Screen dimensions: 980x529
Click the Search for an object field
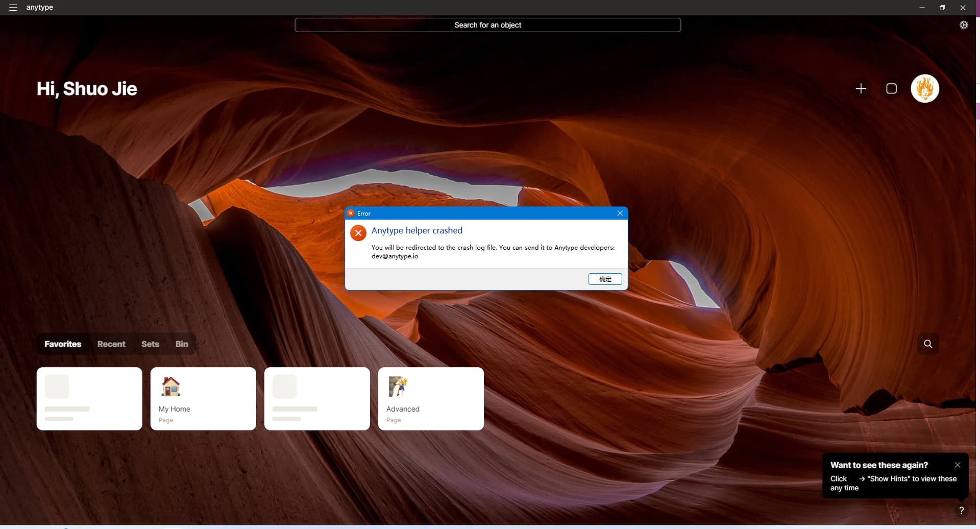tap(487, 25)
